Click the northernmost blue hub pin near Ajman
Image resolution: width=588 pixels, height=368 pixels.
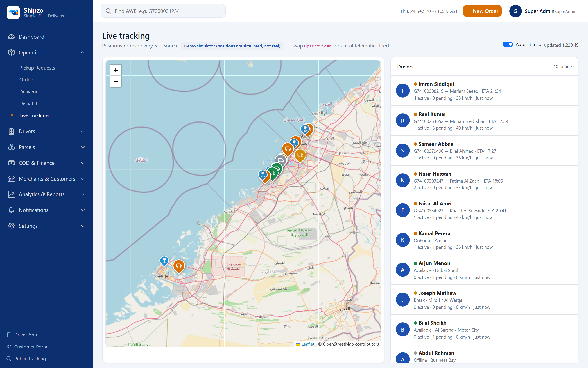click(305, 129)
